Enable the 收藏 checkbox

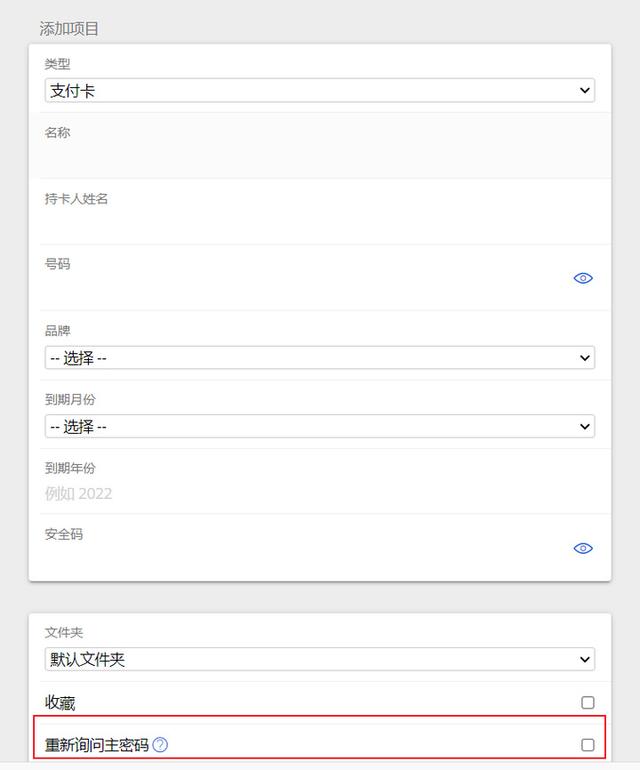588,703
